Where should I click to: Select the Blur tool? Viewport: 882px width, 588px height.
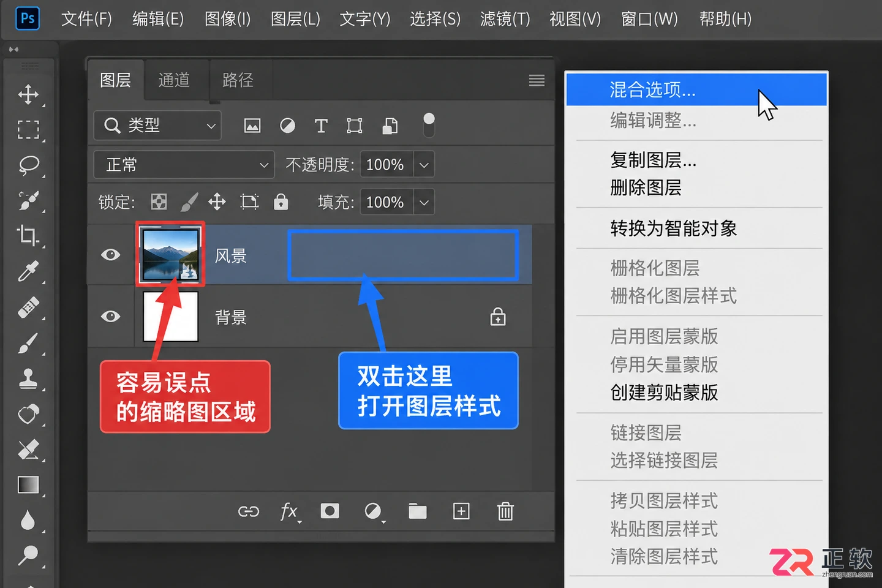tap(28, 521)
